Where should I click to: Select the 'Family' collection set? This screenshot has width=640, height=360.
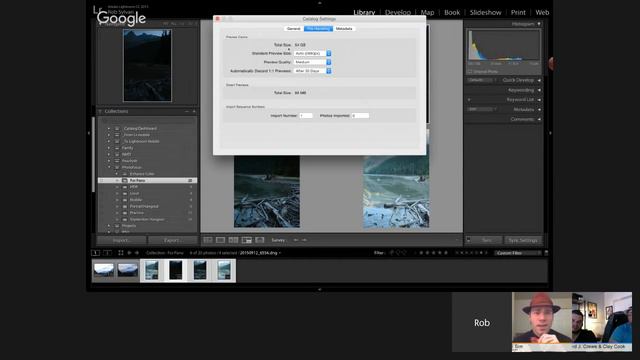(x=128, y=148)
